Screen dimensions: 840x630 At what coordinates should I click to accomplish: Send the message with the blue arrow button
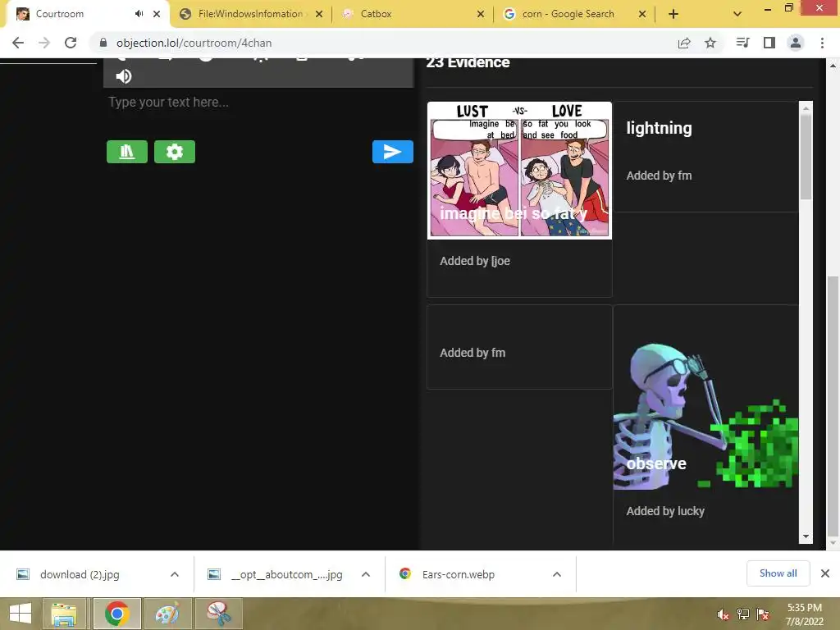point(393,152)
